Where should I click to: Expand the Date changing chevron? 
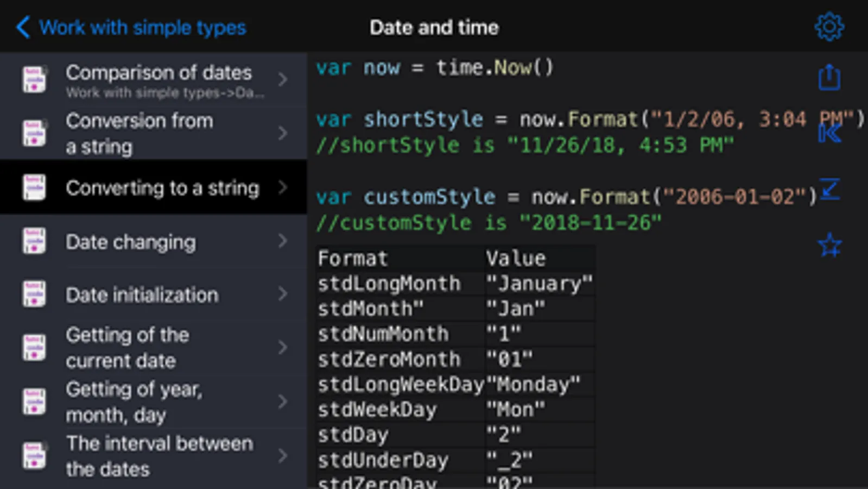pyautogui.click(x=283, y=241)
